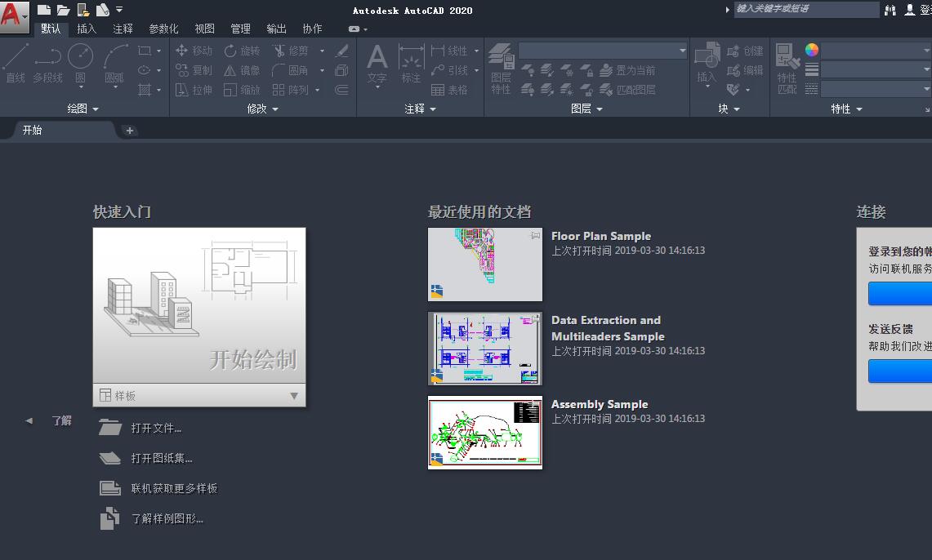Open Layer Properties (图层特性) manager

click(x=501, y=69)
